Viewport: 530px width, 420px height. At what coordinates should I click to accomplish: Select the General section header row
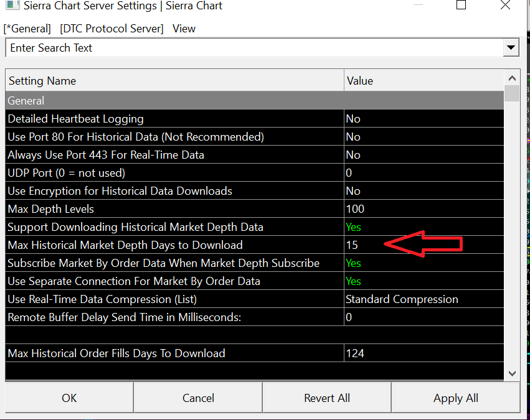coord(255,101)
